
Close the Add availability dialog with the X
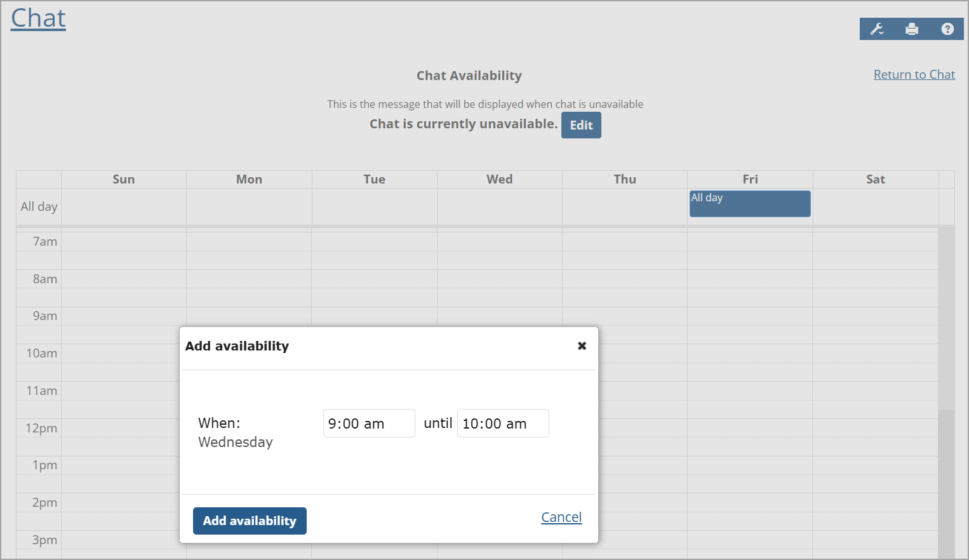[x=582, y=345]
